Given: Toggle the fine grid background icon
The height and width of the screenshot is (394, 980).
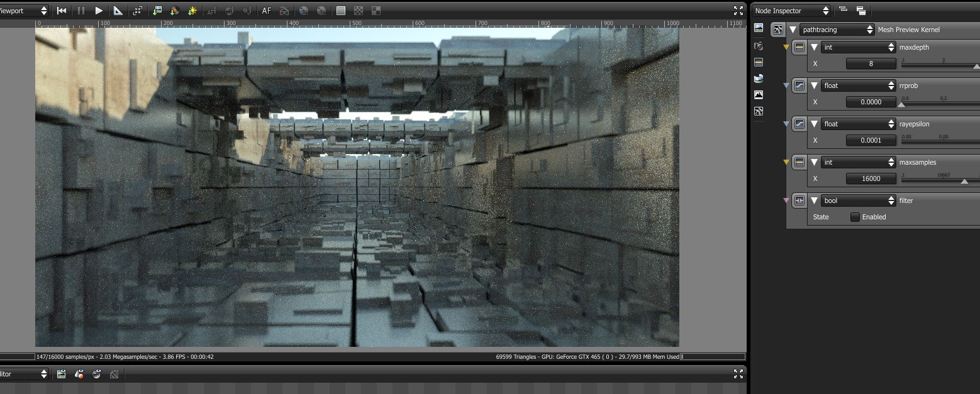Looking at the screenshot, I should [x=340, y=11].
